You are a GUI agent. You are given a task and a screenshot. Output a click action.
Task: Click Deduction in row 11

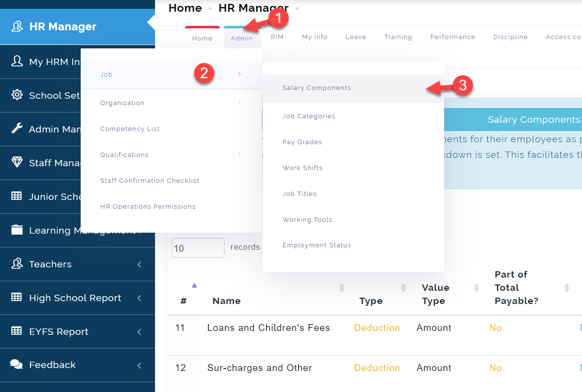tap(377, 328)
